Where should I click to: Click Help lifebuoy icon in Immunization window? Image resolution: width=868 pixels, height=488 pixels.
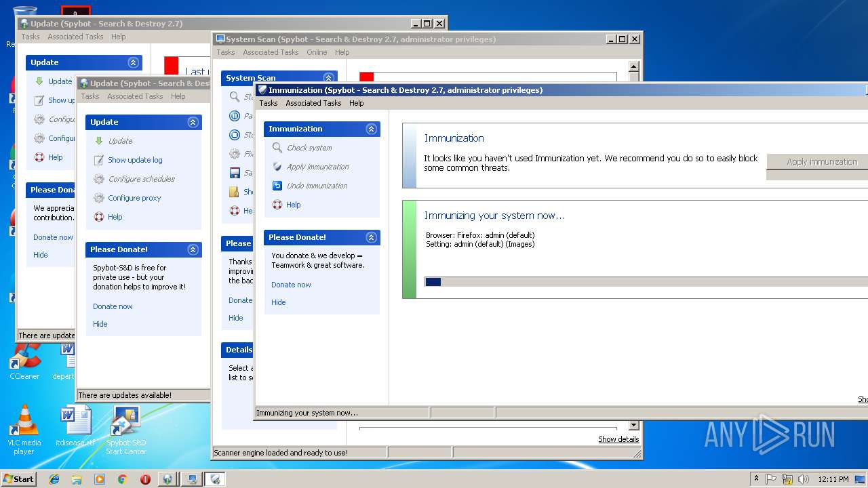277,205
